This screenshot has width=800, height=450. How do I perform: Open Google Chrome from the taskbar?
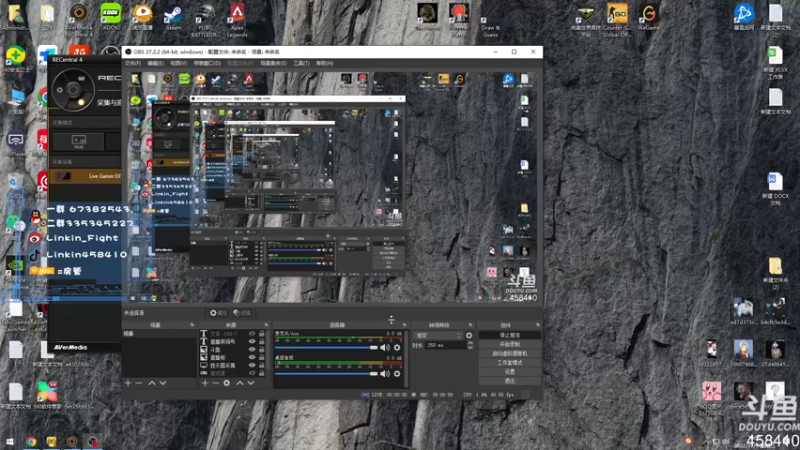point(31,441)
